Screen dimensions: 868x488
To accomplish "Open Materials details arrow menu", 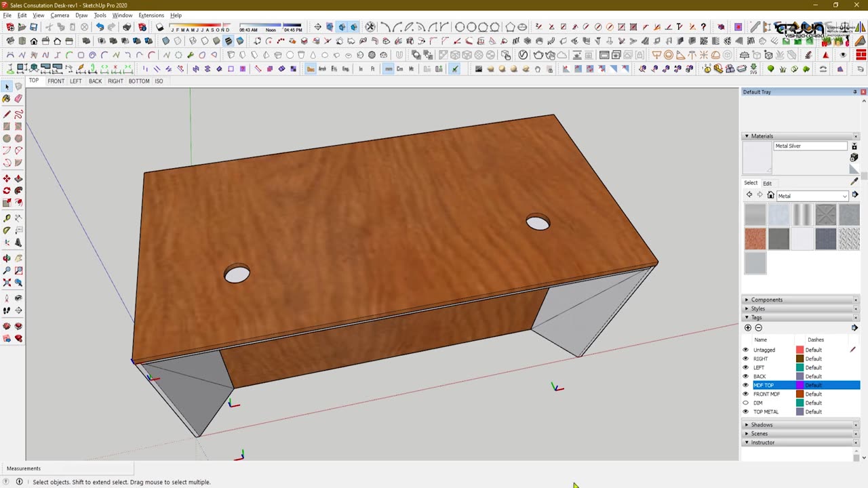I will (x=854, y=195).
